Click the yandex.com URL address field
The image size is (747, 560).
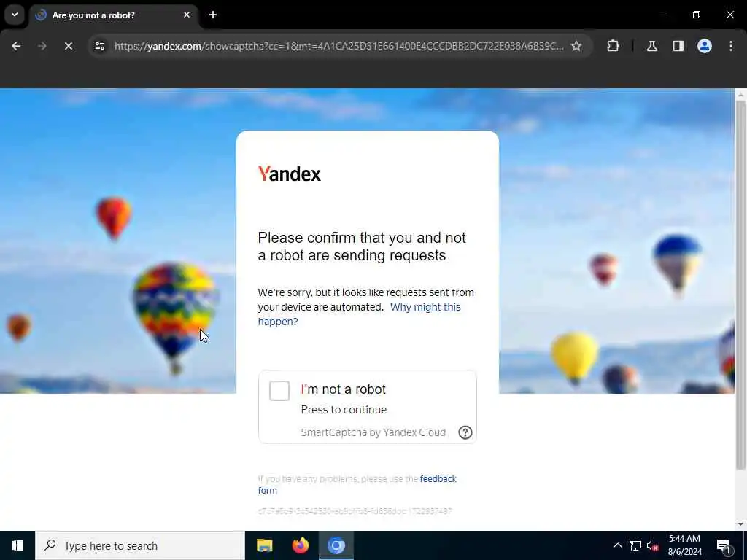338,46
